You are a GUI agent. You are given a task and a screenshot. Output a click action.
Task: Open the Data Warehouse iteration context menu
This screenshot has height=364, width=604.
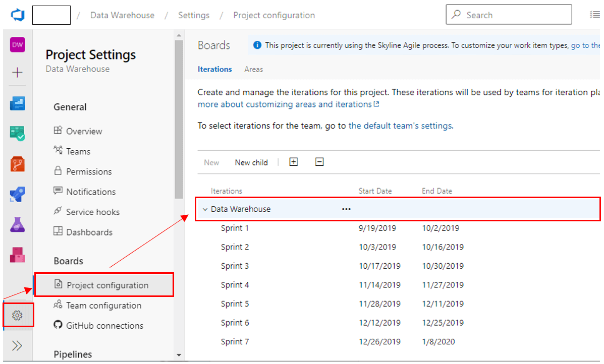click(x=346, y=209)
